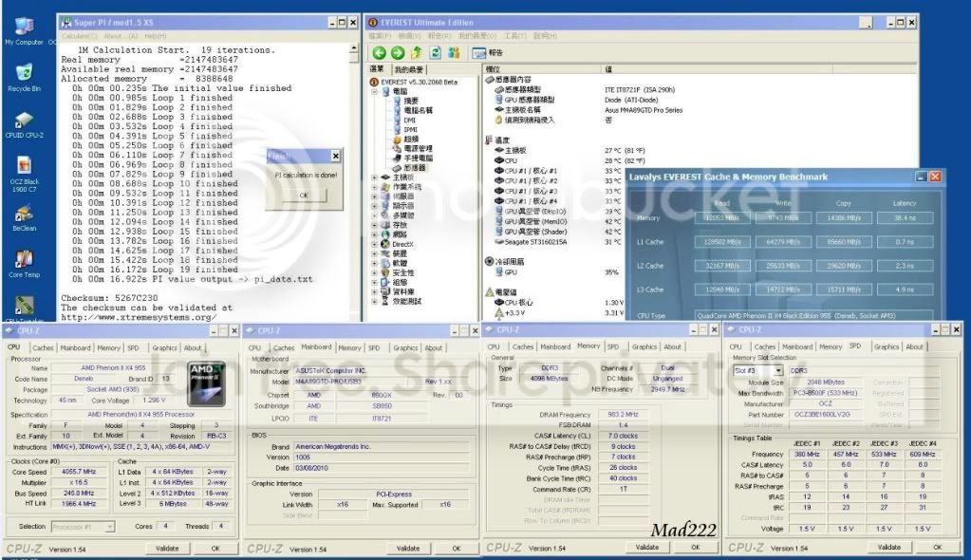Click OK in first CPU-Z window
Viewport: 971px width, 560px height.
pyautogui.click(x=215, y=549)
